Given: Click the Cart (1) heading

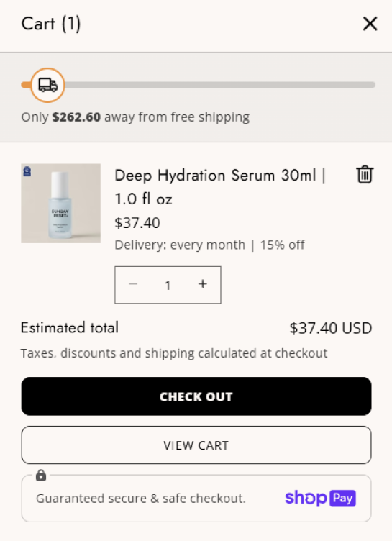Looking at the screenshot, I should pyautogui.click(x=51, y=24).
